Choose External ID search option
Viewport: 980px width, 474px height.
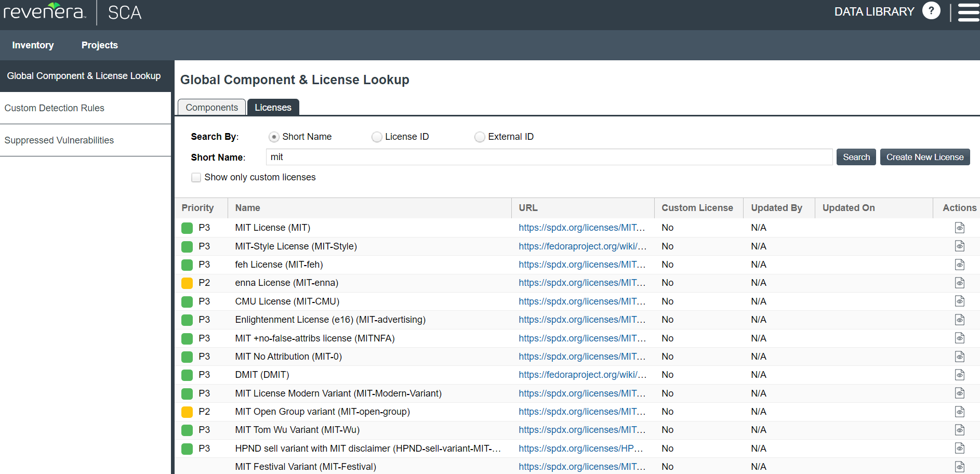pos(480,137)
